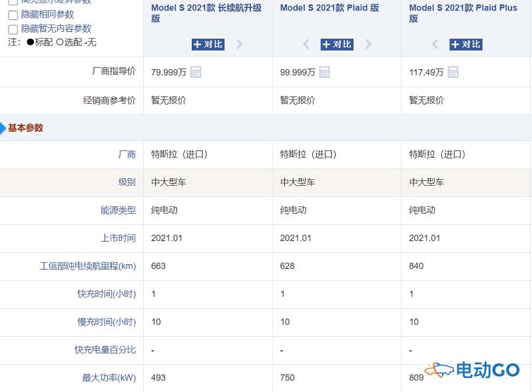Click the 经销商参考价 row label
532x392 pixels.
109,100
